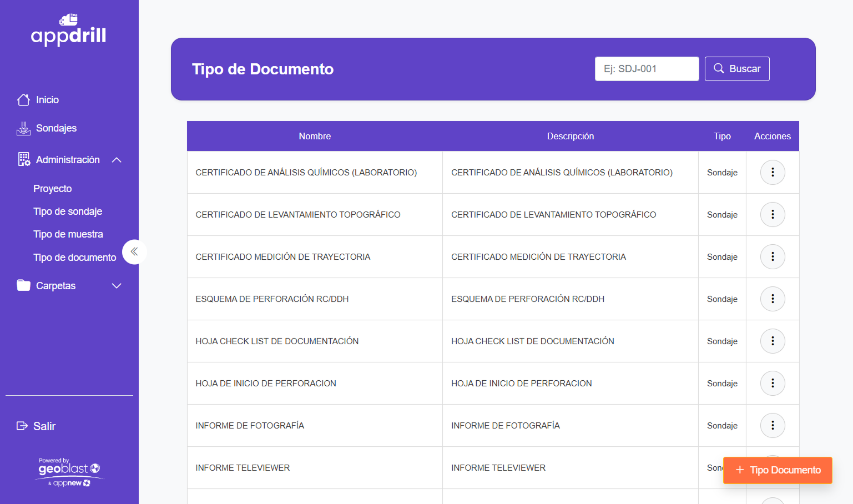Viewport: 853px width, 504px height.
Task: Select Proyecto submenu item
Action: tap(52, 189)
